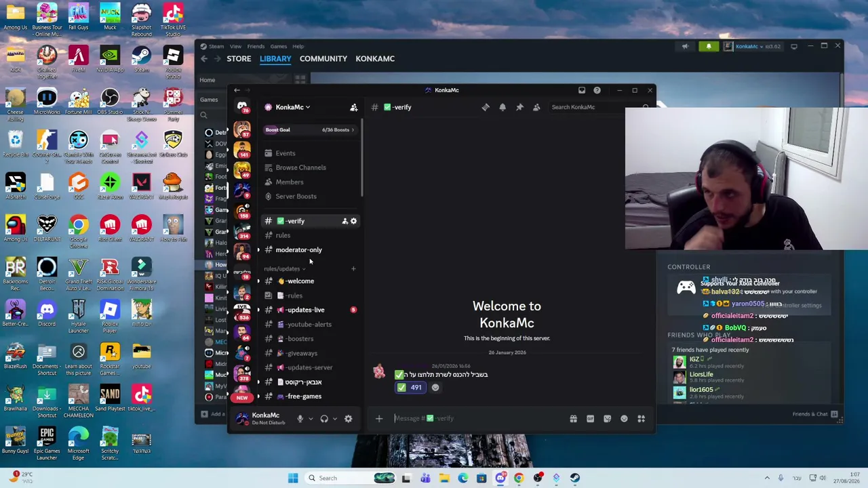This screenshot has width=868, height=488.
Task: Open emoji picker in message bar
Action: pyautogui.click(x=624, y=419)
